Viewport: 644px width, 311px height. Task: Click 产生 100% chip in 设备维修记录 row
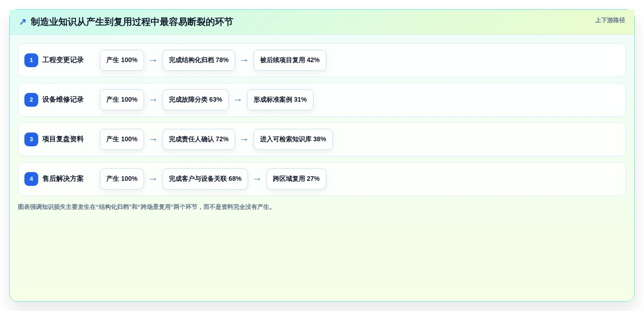(122, 100)
